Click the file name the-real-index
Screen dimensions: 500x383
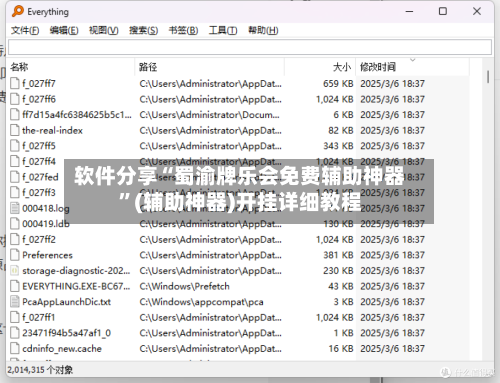click(52, 130)
